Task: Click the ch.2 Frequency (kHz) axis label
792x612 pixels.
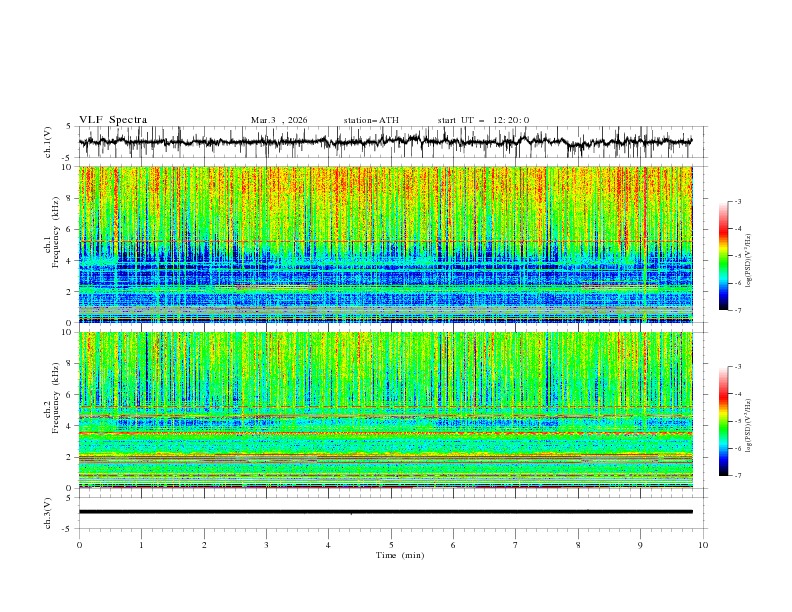Action: pos(53,397)
